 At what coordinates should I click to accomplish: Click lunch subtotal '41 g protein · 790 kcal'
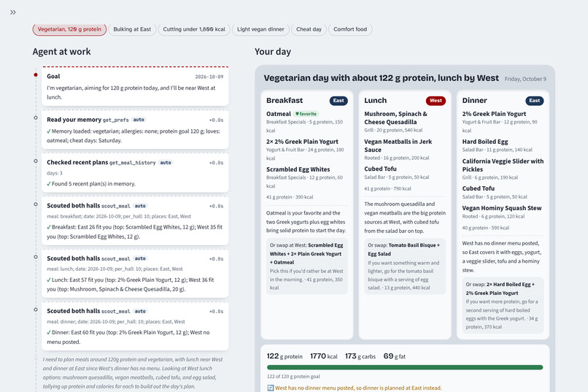click(x=387, y=188)
